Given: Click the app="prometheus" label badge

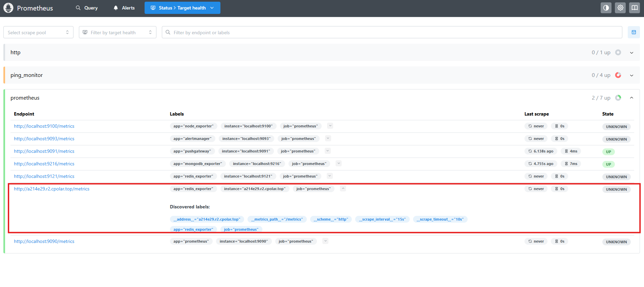Looking at the screenshot, I should click(191, 241).
